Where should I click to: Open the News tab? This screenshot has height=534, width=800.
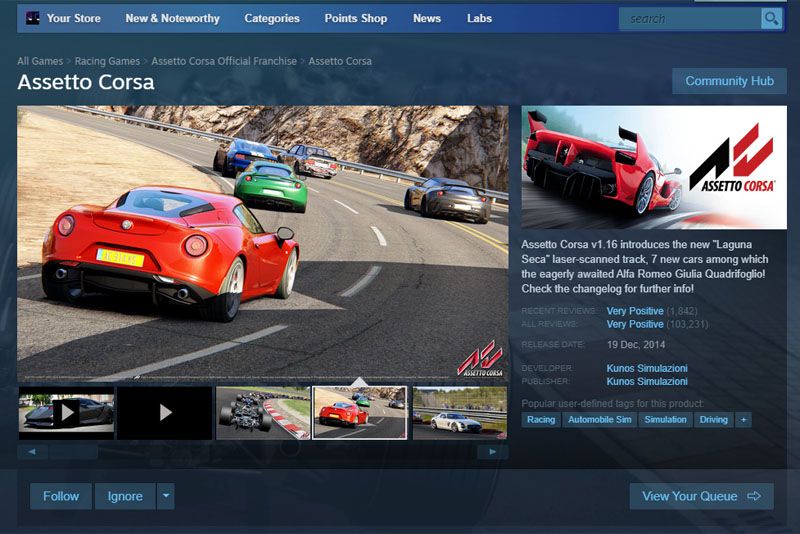click(x=427, y=18)
